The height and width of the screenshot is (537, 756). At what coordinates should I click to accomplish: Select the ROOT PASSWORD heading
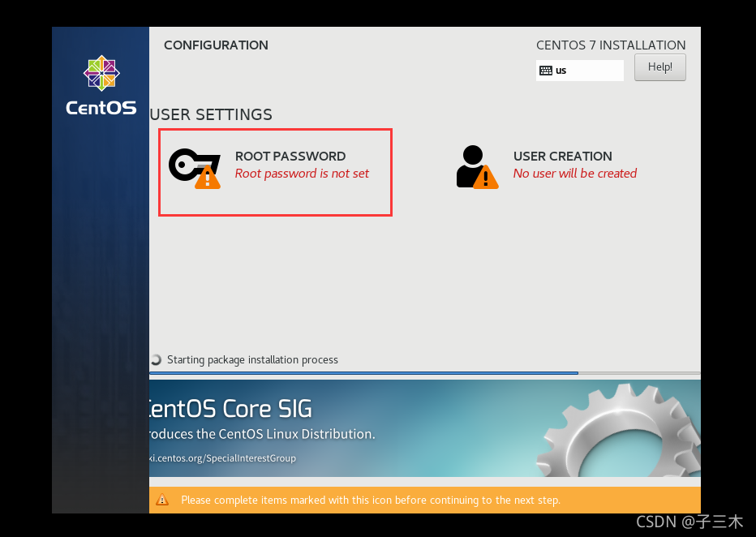point(290,157)
